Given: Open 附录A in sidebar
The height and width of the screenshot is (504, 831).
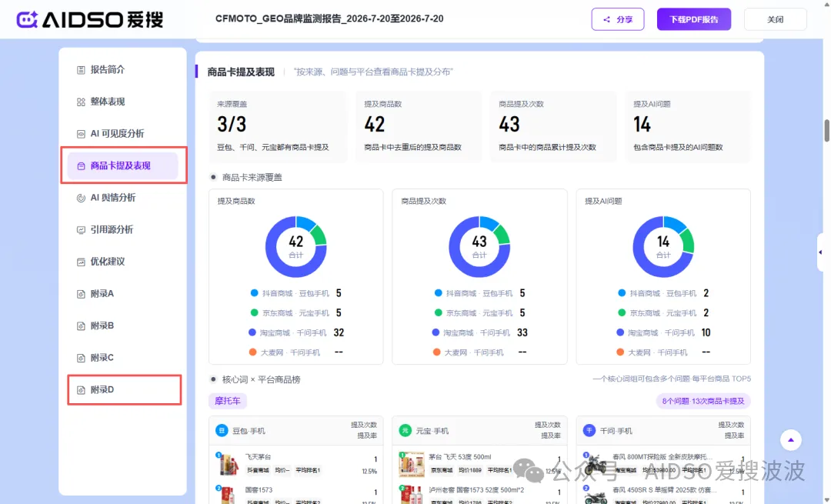Looking at the screenshot, I should tap(123, 293).
